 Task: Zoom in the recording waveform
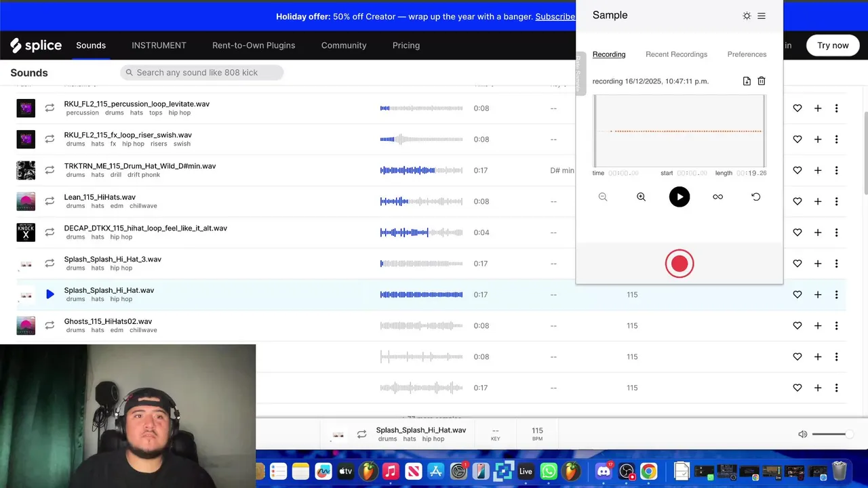coord(641,197)
